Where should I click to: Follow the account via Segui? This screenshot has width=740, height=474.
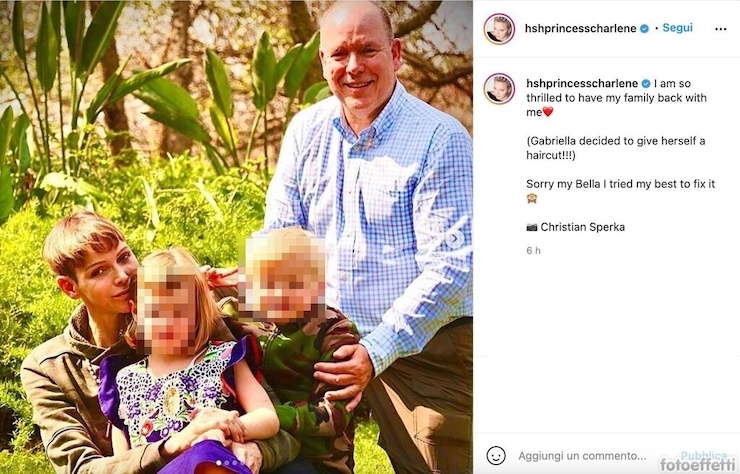coord(677,28)
